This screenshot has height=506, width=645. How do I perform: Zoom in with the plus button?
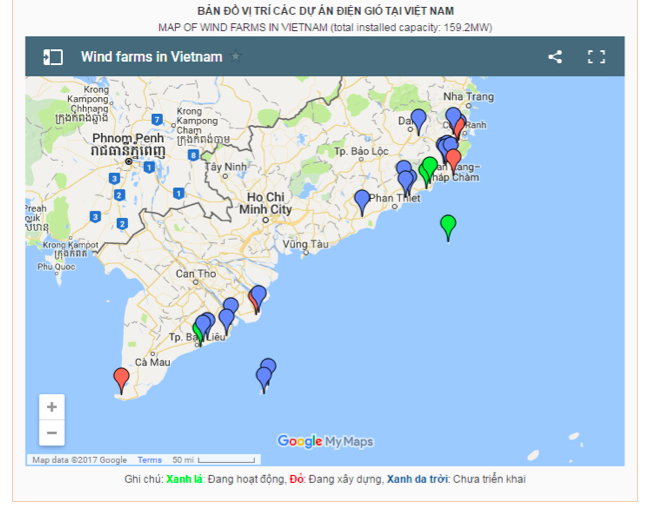52,408
